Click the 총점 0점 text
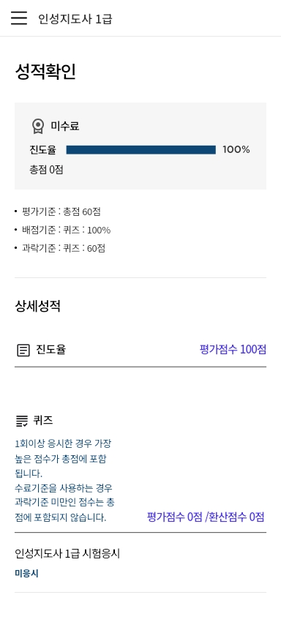The width and height of the screenshot is (281, 644). pyautogui.click(x=46, y=170)
